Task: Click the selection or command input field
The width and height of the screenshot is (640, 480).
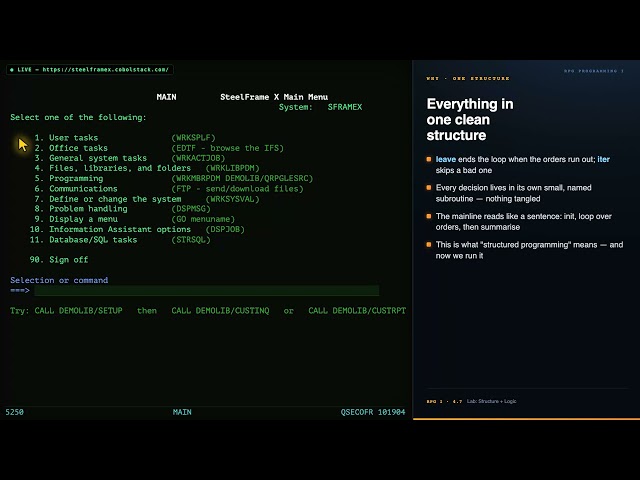Action: coord(207,291)
